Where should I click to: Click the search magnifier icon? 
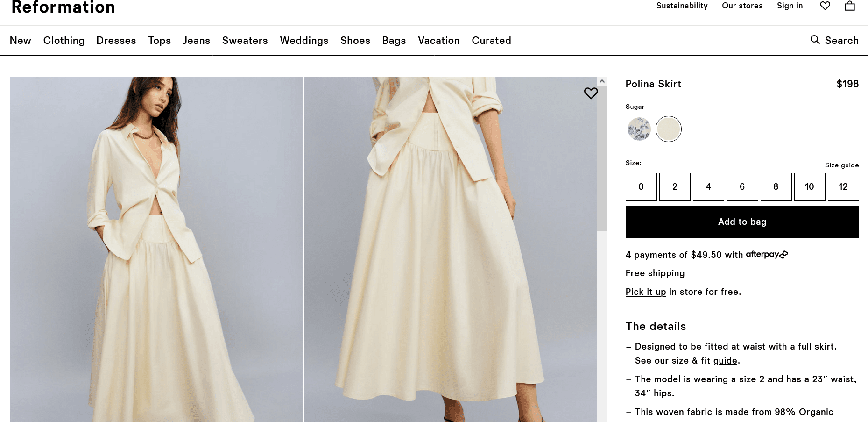pyautogui.click(x=815, y=40)
